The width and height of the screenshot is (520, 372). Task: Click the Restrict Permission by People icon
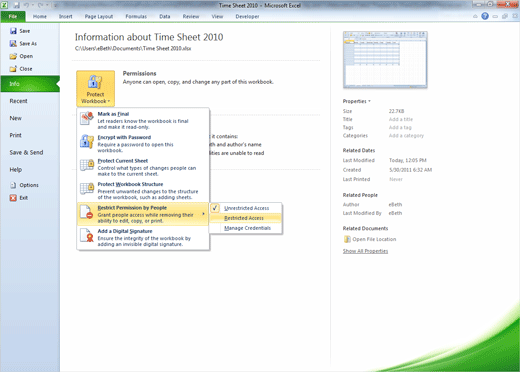point(87,212)
